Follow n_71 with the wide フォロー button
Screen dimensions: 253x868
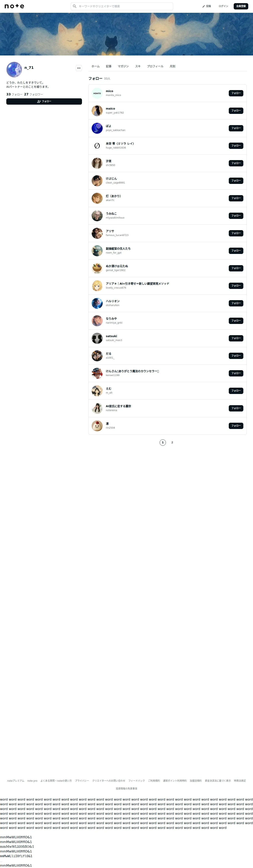coord(44,101)
